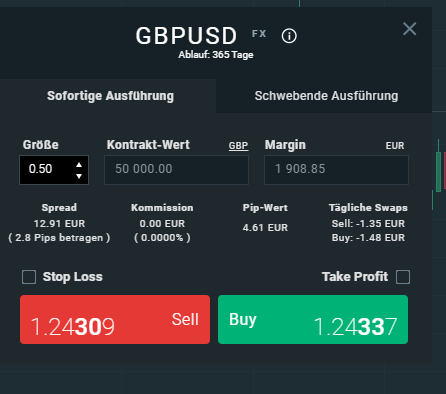Change contract value currency GBP link

point(238,146)
